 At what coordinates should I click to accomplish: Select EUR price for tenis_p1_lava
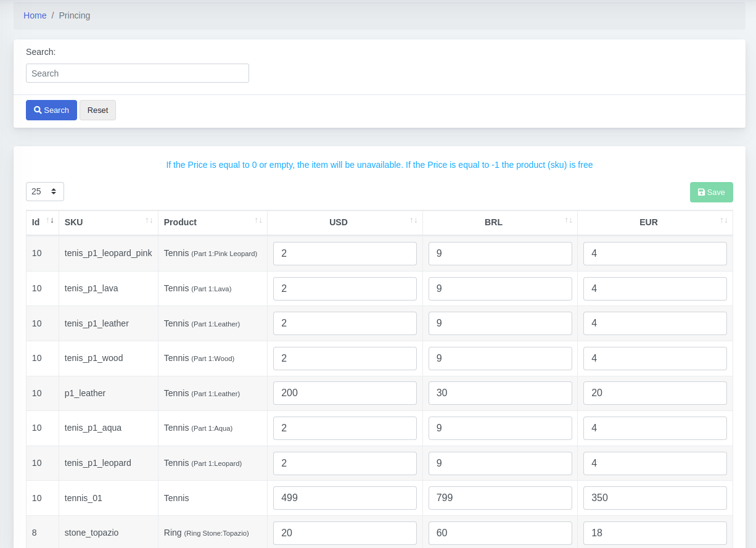(x=655, y=289)
